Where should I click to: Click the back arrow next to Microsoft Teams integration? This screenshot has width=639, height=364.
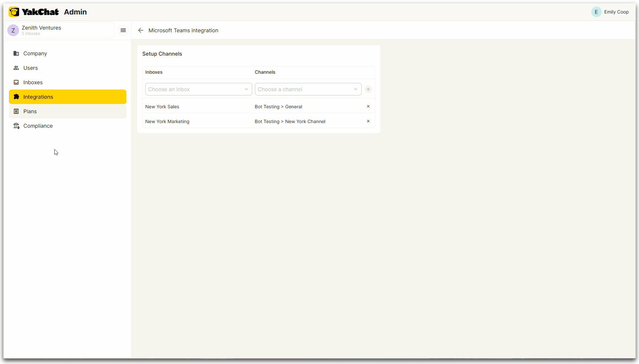click(141, 30)
